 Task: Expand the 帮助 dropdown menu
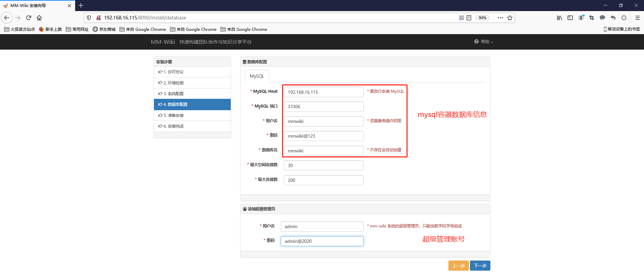[x=484, y=42]
